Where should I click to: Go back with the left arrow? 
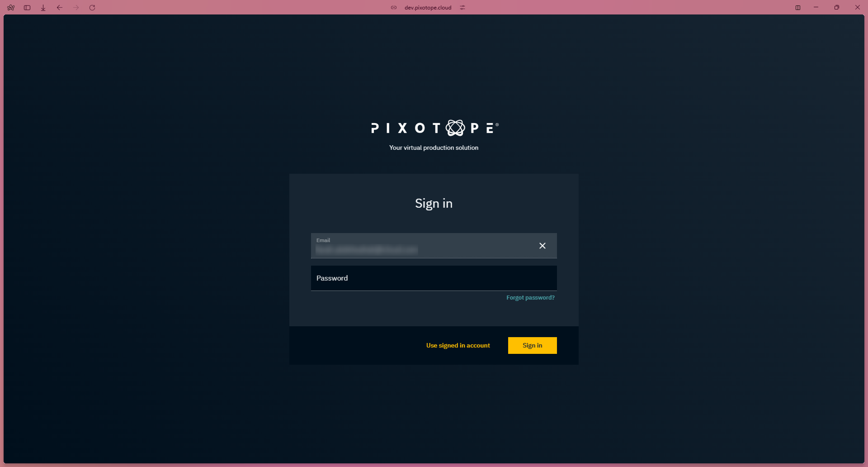(60, 7)
